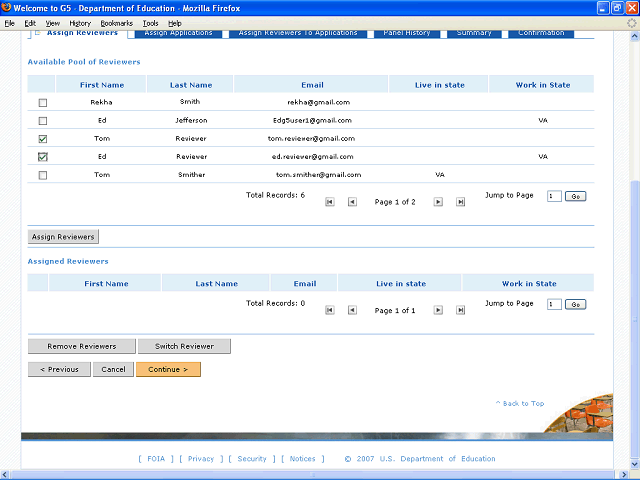The image size is (640, 480).
Task: Switch to the Assign Applications tab
Action: [178, 34]
